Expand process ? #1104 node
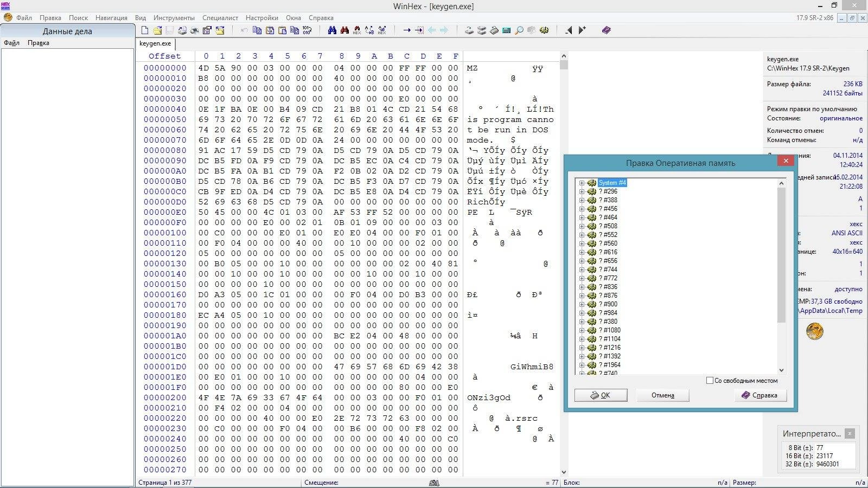 [x=582, y=339]
